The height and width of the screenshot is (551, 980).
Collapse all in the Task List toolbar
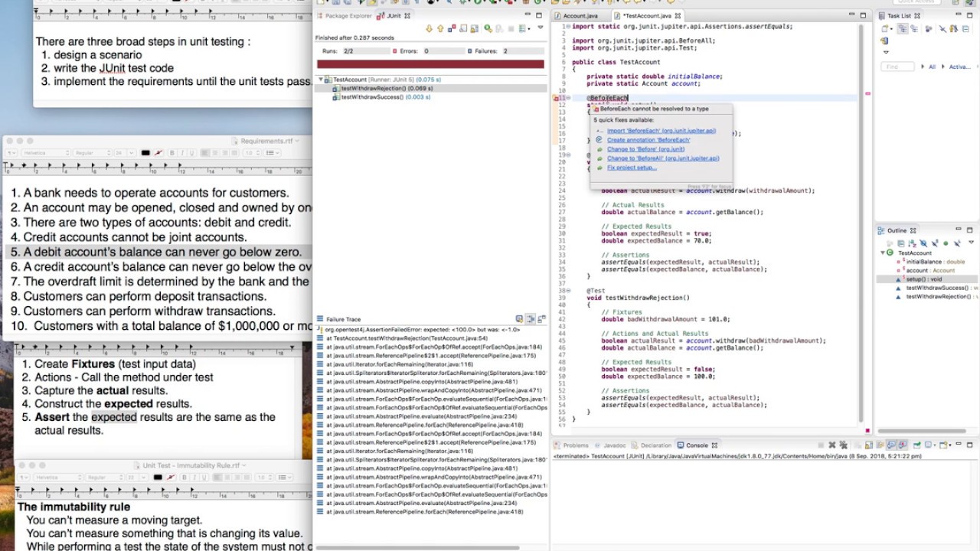[x=965, y=28]
